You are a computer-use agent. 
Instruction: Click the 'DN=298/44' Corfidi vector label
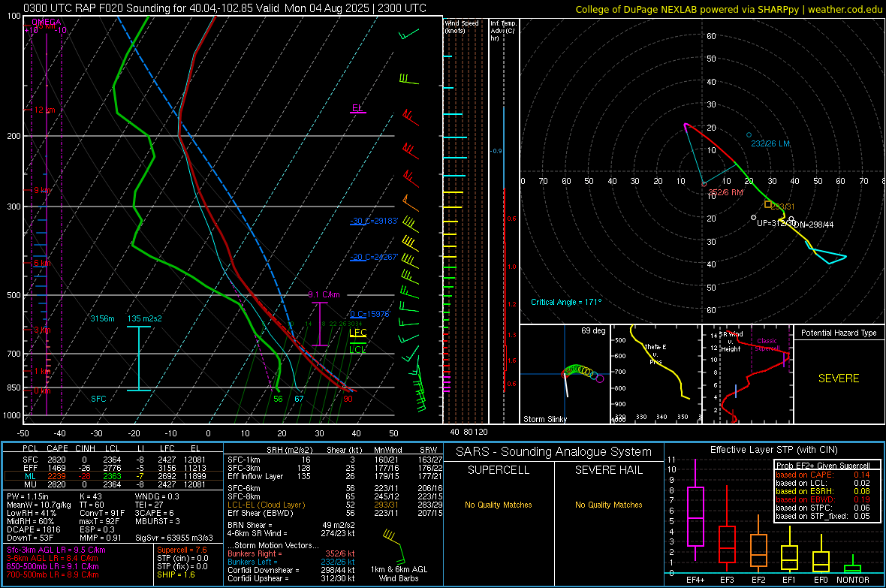813,225
